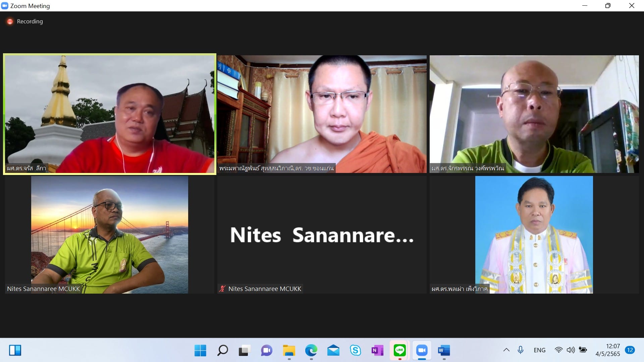
Task: Restore down the Zoom Meeting window
Action: pyautogui.click(x=608, y=6)
